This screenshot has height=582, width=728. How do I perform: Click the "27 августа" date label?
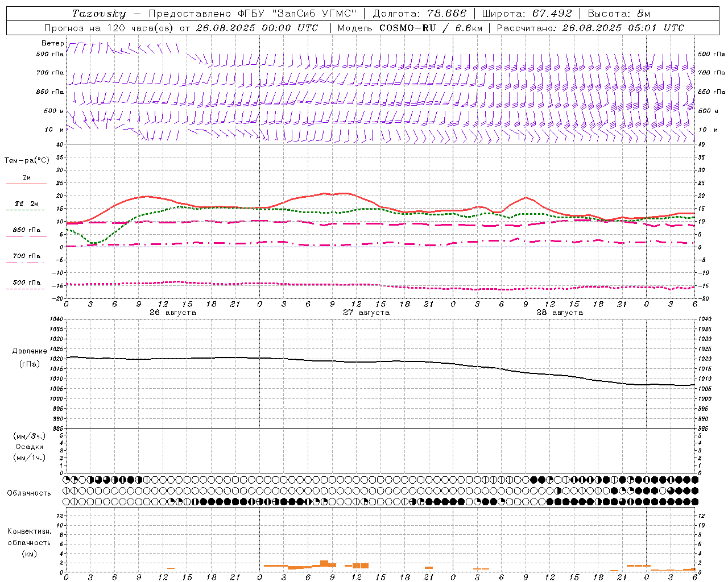366,313
